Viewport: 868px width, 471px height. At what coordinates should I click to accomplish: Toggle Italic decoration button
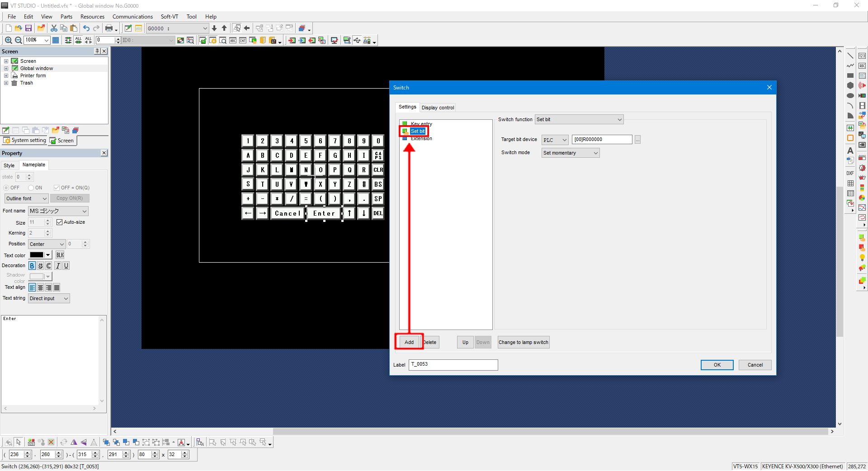point(58,266)
